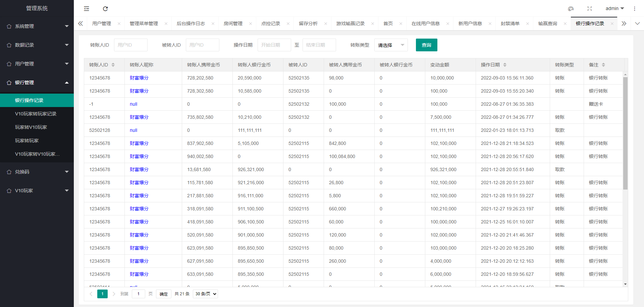Click the home icon beside 银行管理
The width and height of the screenshot is (644, 307).
[x=9, y=82]
